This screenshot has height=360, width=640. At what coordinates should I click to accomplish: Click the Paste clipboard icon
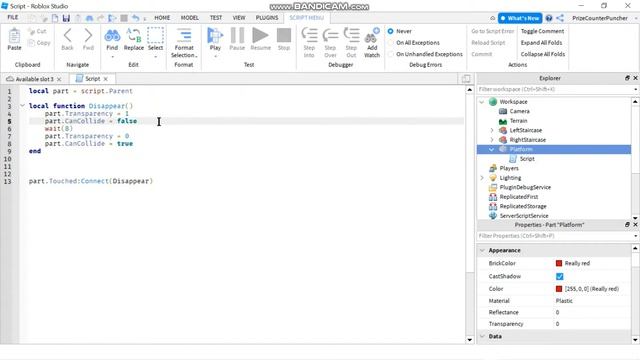14,36
